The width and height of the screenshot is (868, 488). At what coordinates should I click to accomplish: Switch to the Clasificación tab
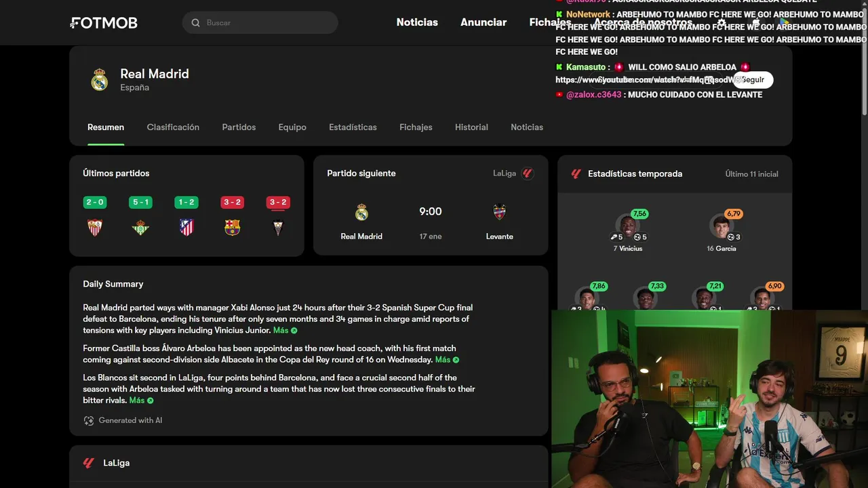[173, 127]
